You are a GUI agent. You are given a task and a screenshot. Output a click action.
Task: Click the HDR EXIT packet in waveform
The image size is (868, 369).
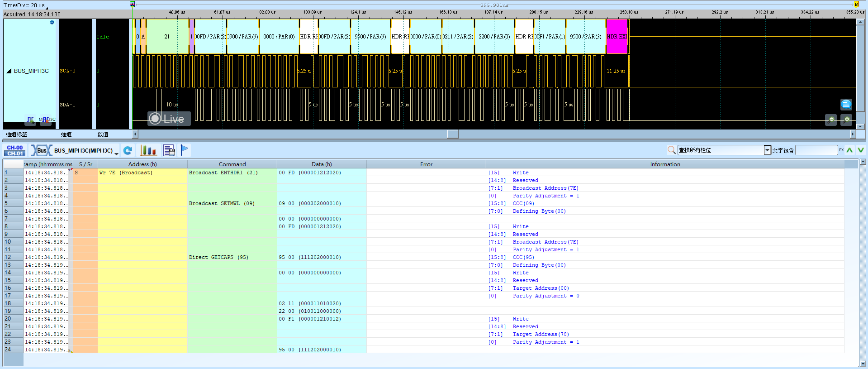(617, 37)
